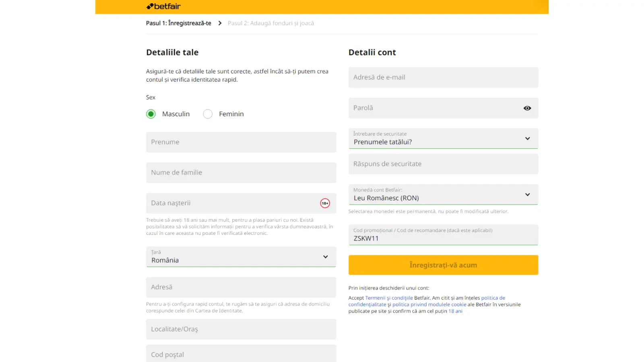
Task: Click 'Prin inițierea deschiderii unui cont' text
Action: [x=389, y=288]
